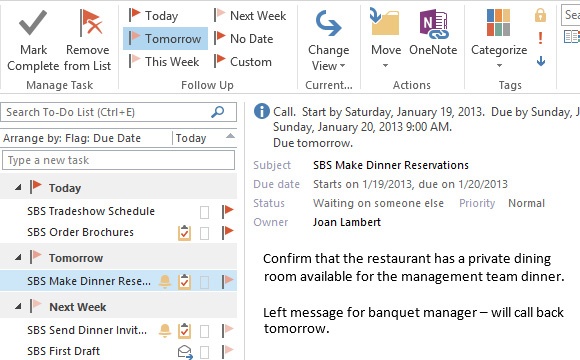The width and height of the screenshot is (580, 360).
Task: Collapse the Tomorrow task group
Action: (18, 258)
